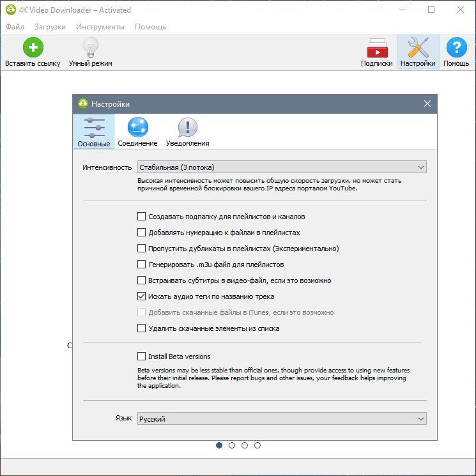Viewport: 476px width, 476px height.
Task: Open the Файл menu
Action: 15,27
